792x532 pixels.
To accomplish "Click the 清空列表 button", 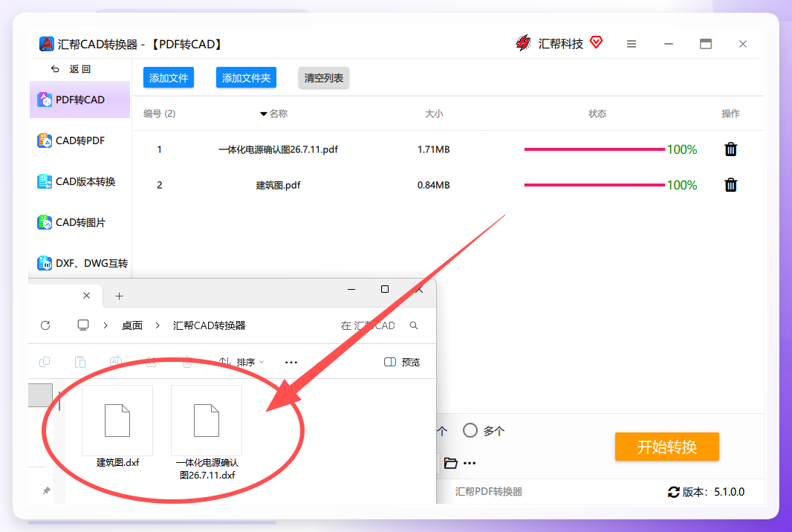I will (324, 78).
